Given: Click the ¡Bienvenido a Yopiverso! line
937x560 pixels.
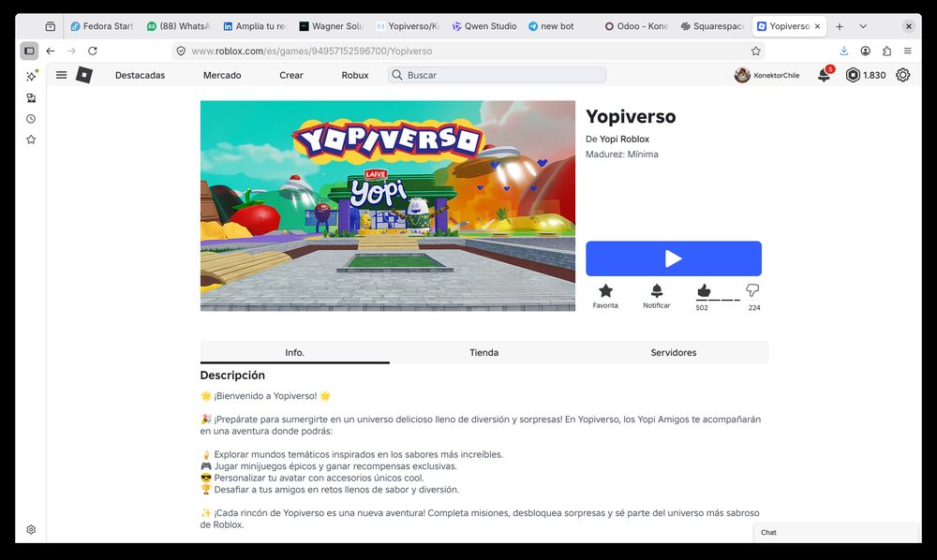Looking at the screenshot, I should click(265, 396).
